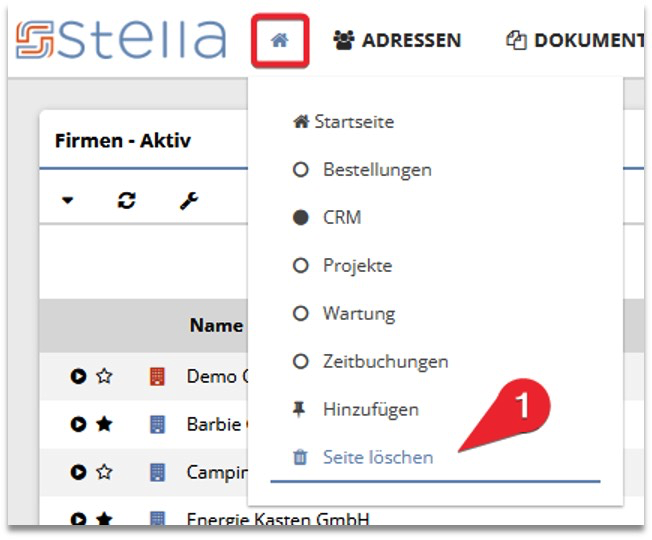Click the Name column header
652x540 pixels.
tap(216, 325)
